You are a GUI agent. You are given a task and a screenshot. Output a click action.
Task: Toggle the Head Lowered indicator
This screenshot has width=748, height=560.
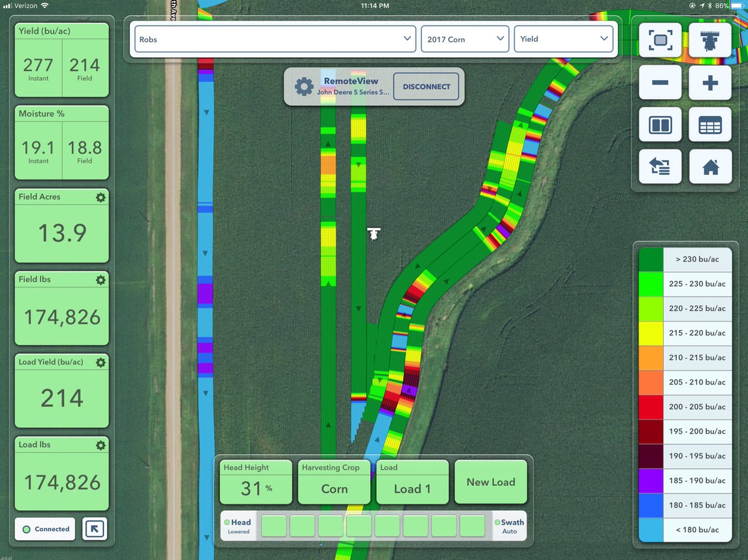point(238,526)
